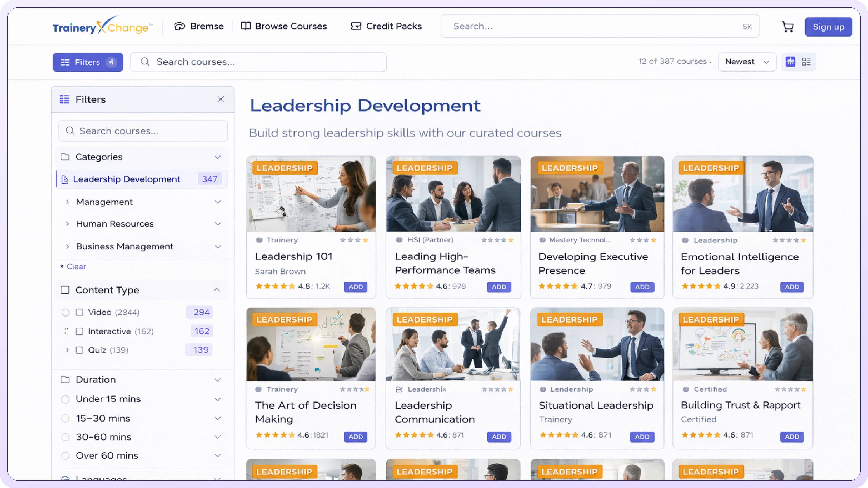The width and height of the screenshot is (868, 488).
Task: Select the Under 15 mins duration option
Action: (65, 399)
